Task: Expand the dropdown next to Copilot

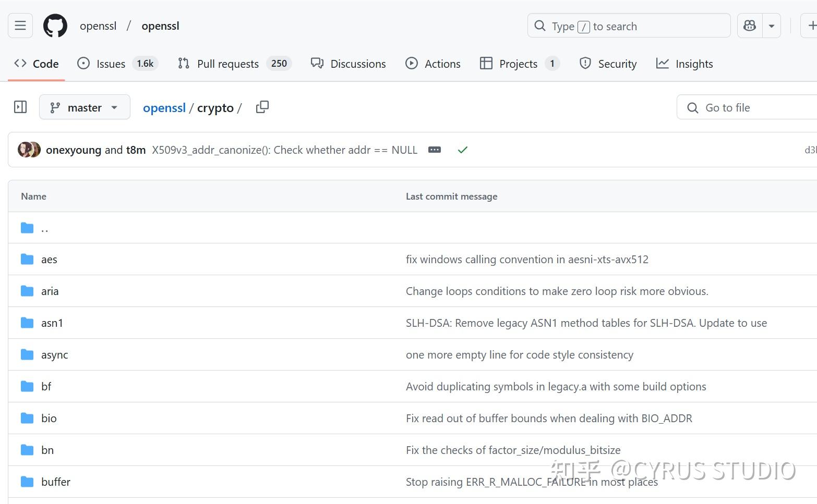Action: pyautogui.click(x=771, y=26)
